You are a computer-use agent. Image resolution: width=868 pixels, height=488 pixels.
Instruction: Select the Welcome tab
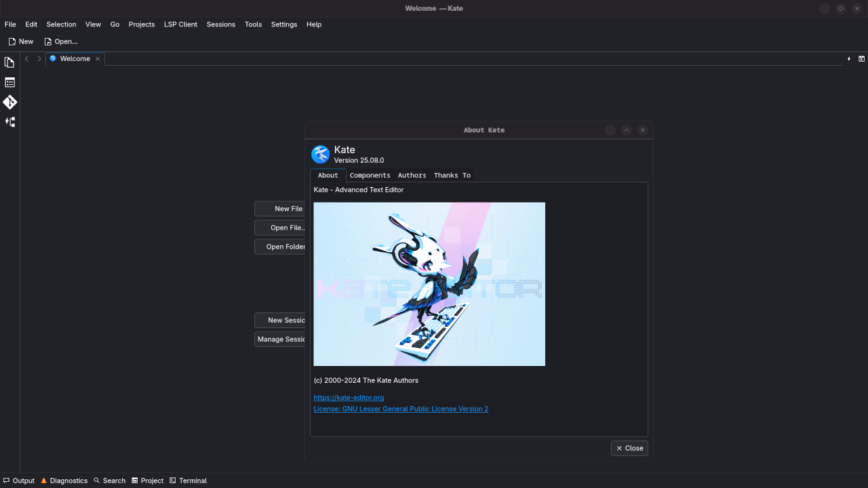pos(75,59)
